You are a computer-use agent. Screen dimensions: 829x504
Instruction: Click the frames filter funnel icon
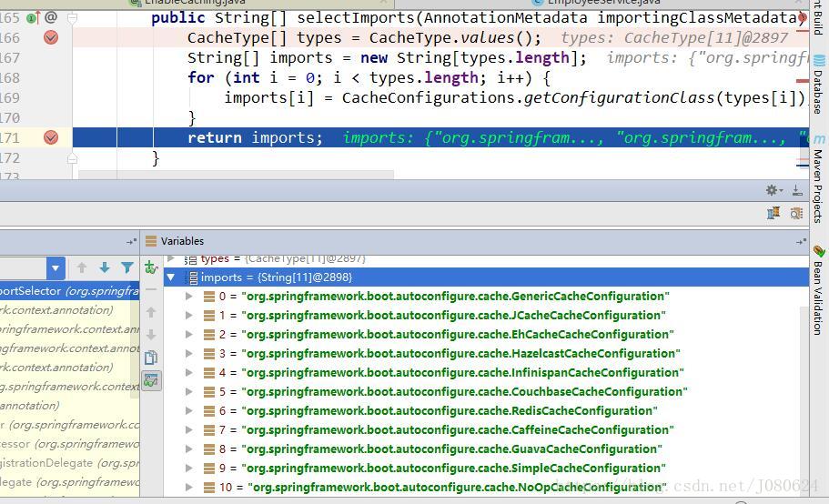pyautogui.click(x=127, y=267)
